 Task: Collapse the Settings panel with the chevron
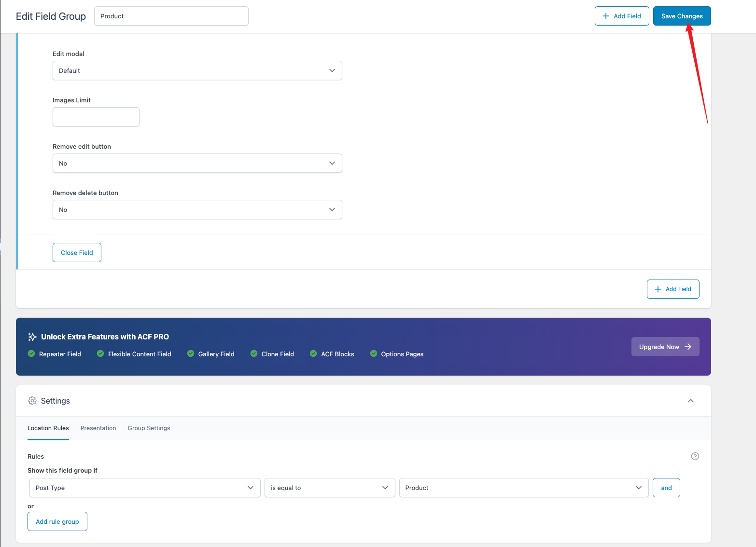point(690,401)
